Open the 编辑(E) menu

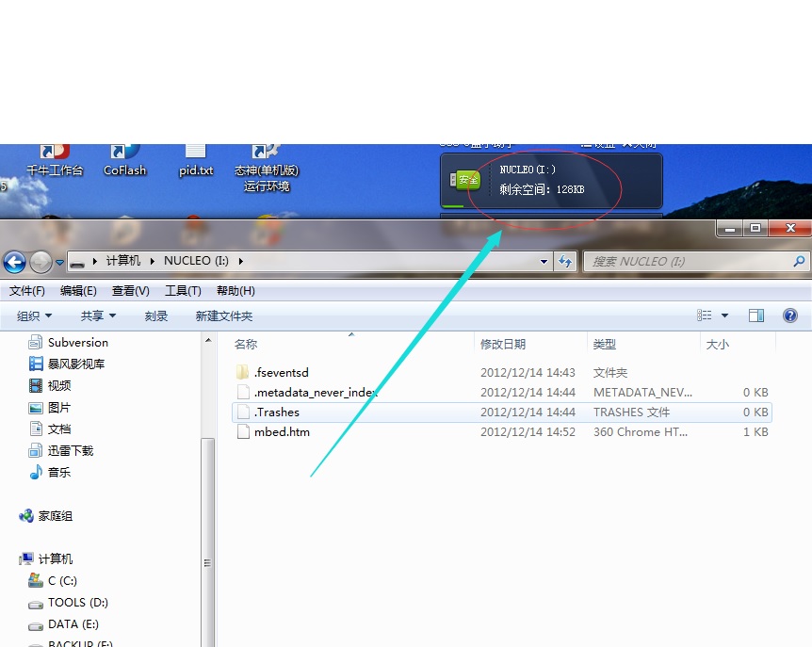78,291
